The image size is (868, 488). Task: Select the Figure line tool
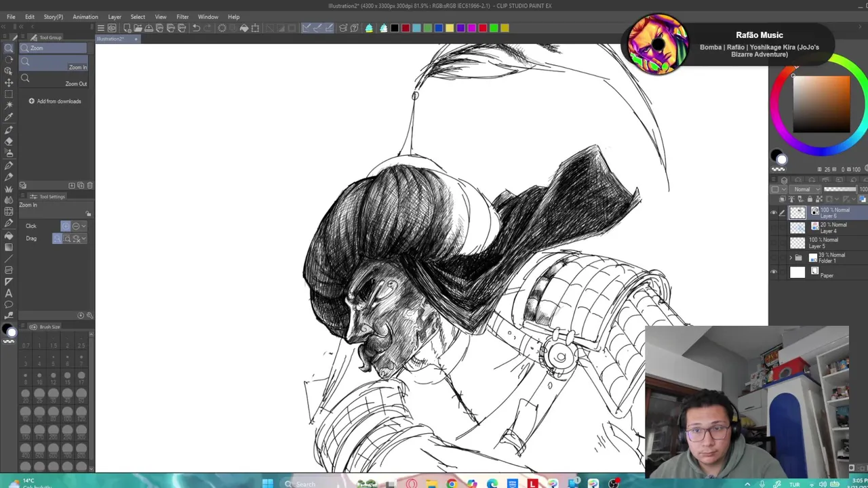pyautogui.click(x=9, y=258)
